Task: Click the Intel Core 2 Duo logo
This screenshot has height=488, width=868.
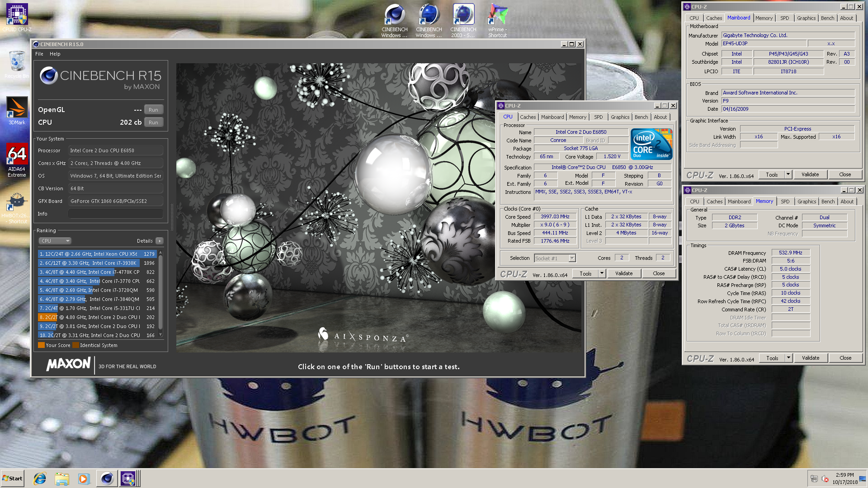Action: click(x=651, y=144)
